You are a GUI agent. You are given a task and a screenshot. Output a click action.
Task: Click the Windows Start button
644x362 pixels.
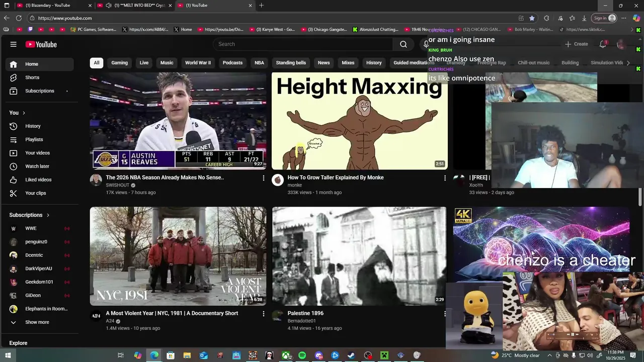[x=8, y=355]
